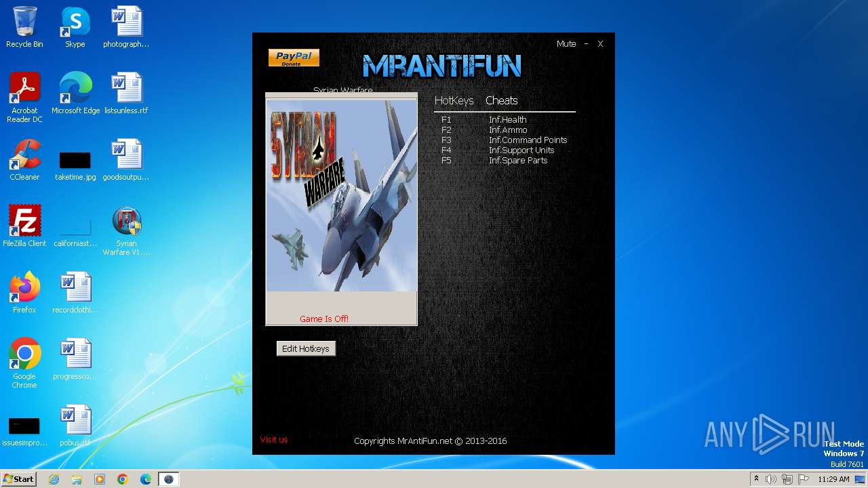Launch Edge from the taskbar
This screenshot has height=488, width=868.
pyautogui.click(x=146, y=479)
